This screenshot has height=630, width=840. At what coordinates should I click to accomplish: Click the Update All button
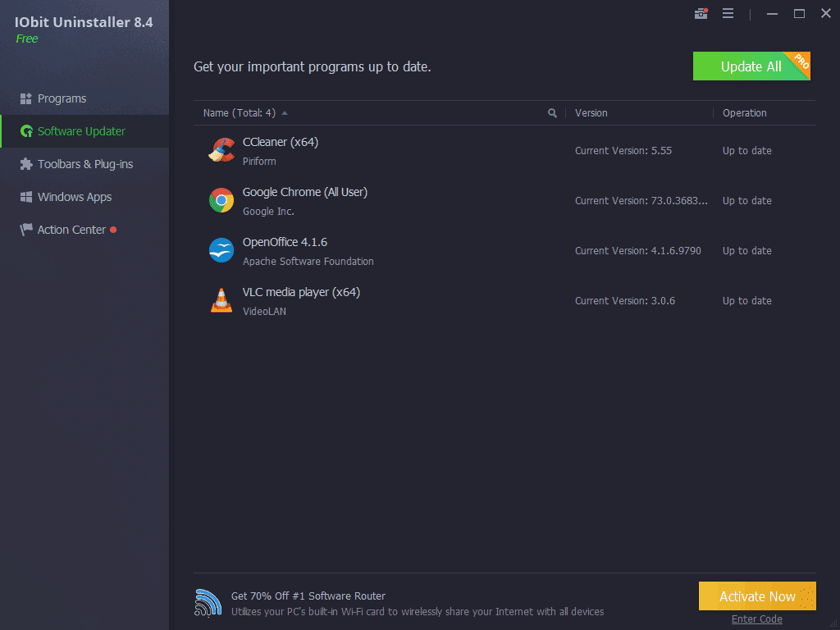coord(751,66)
